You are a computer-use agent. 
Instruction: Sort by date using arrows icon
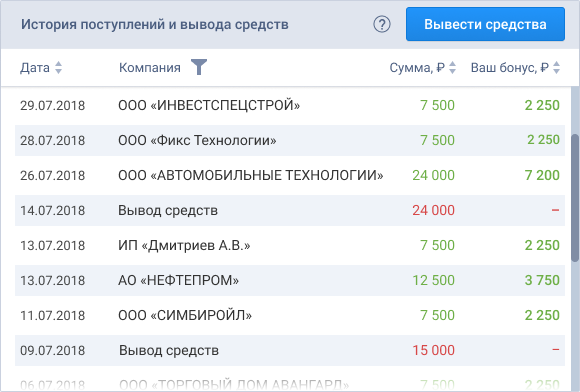58,68
